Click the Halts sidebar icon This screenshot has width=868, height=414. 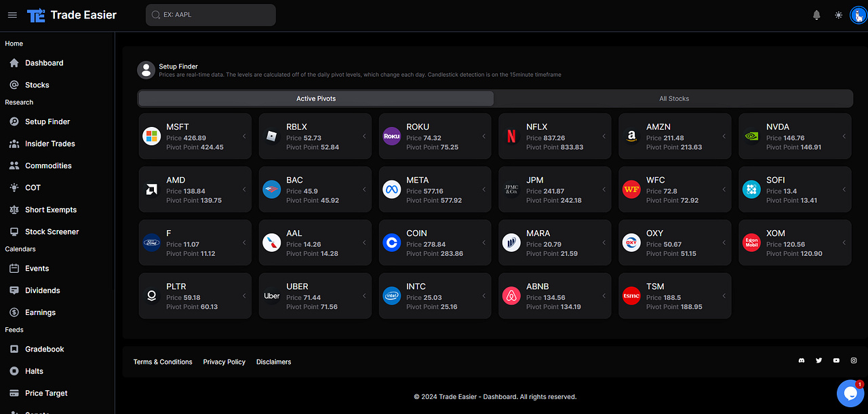(x=14, y=371)
